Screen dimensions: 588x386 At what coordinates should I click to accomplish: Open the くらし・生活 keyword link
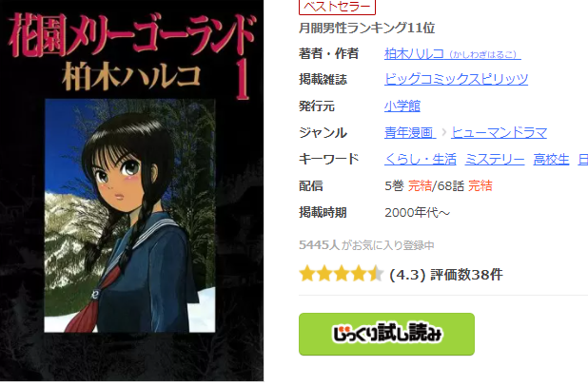click(421, 160)
